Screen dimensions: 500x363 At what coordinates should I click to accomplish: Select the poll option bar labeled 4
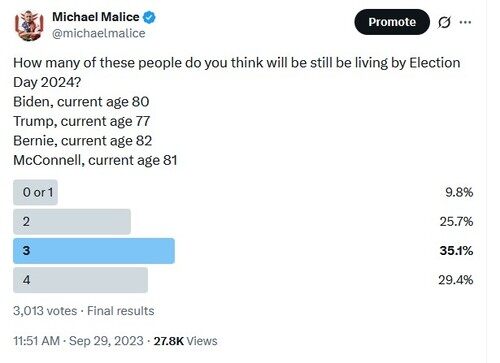pyautogui.click(x=81, y=280)
